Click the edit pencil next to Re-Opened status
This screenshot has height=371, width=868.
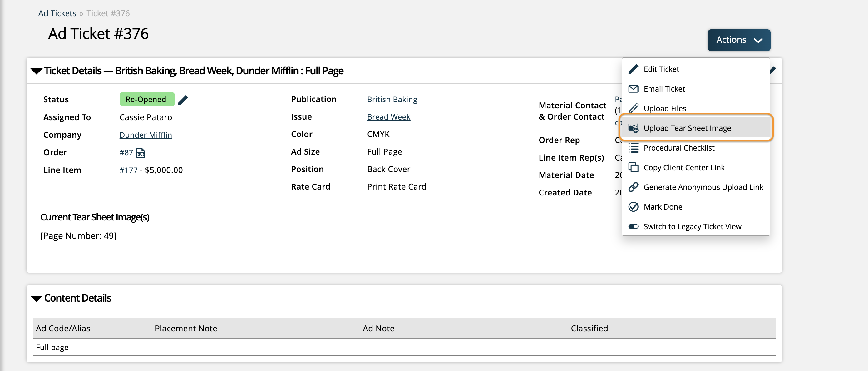click(183, 100)
